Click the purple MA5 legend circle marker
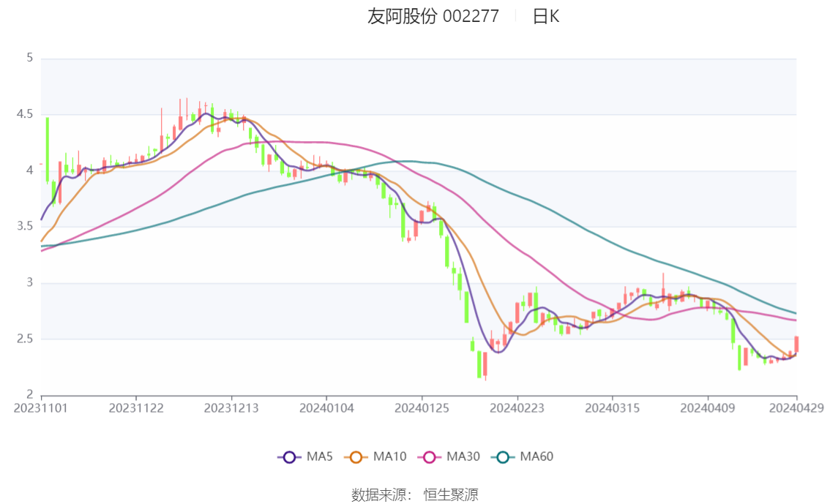The image size is (830, 504). (x=289, y=457)
